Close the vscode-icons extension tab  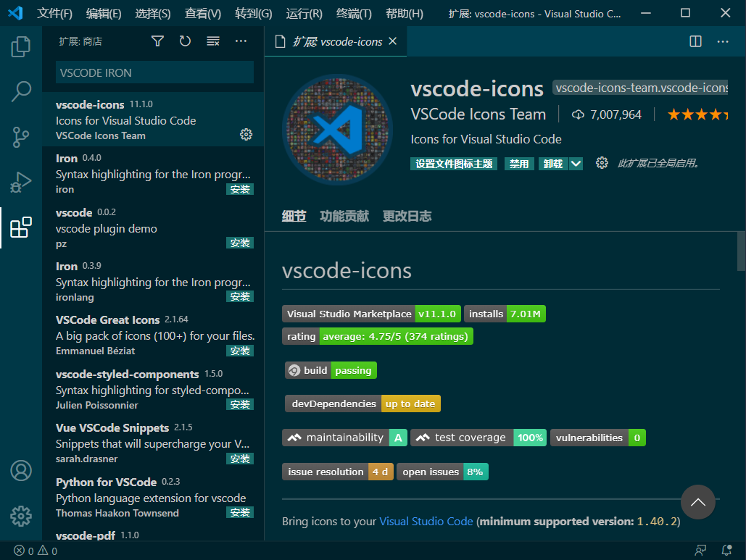pyautogui.click(x=392, y=41)
